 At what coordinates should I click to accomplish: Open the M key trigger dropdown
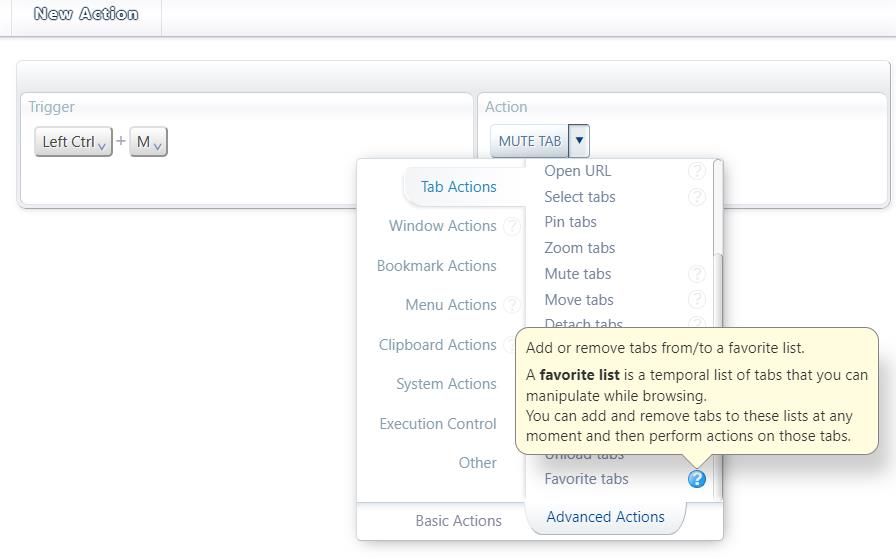pos(148,142)
